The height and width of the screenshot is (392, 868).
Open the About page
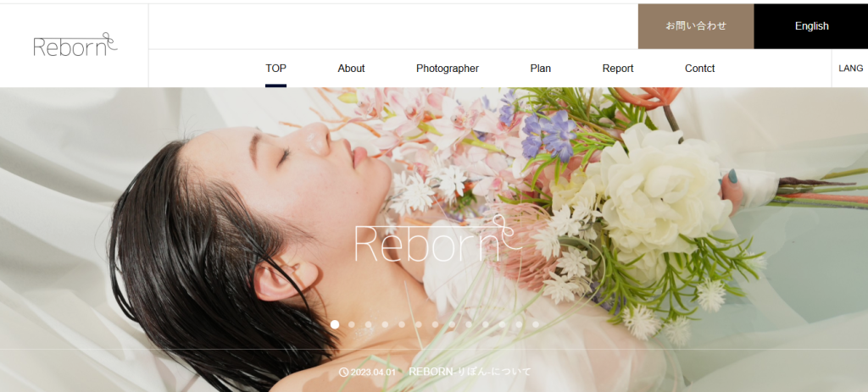coord(351,69)
